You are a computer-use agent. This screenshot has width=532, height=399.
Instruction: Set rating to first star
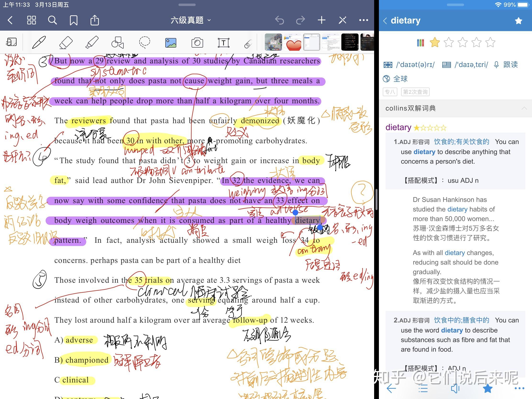(435, 43)
